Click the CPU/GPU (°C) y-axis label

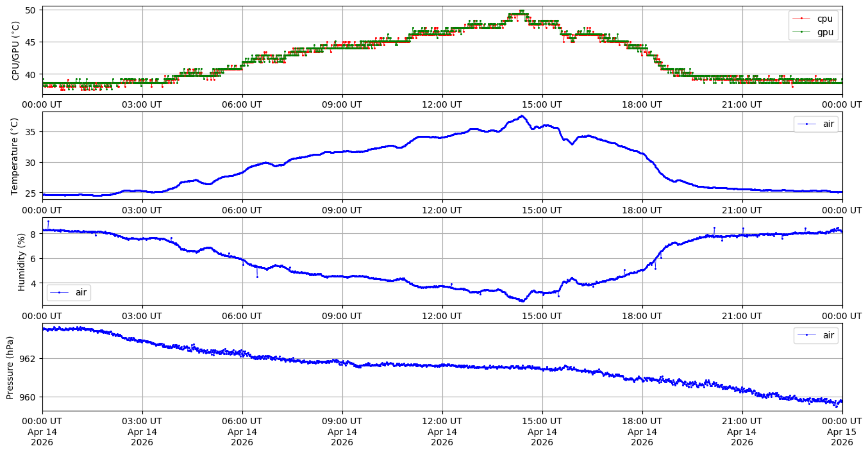click(16, 51)
